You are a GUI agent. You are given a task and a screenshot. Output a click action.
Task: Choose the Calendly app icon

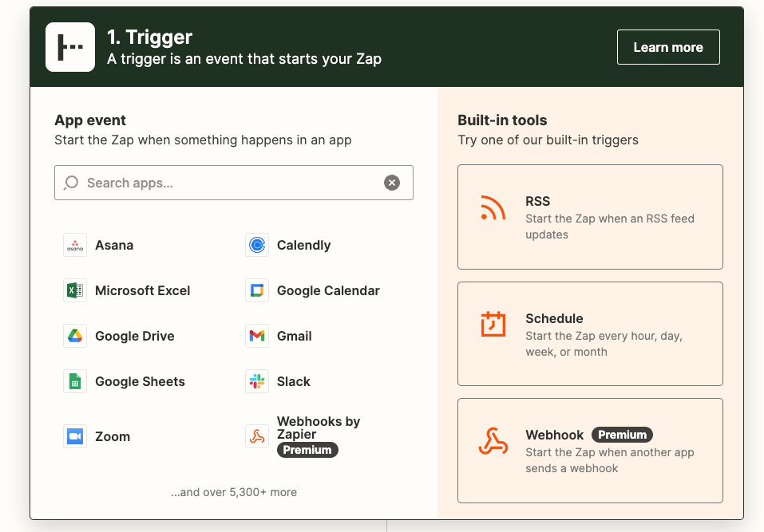pyautogui.click(x=257, y=245)
